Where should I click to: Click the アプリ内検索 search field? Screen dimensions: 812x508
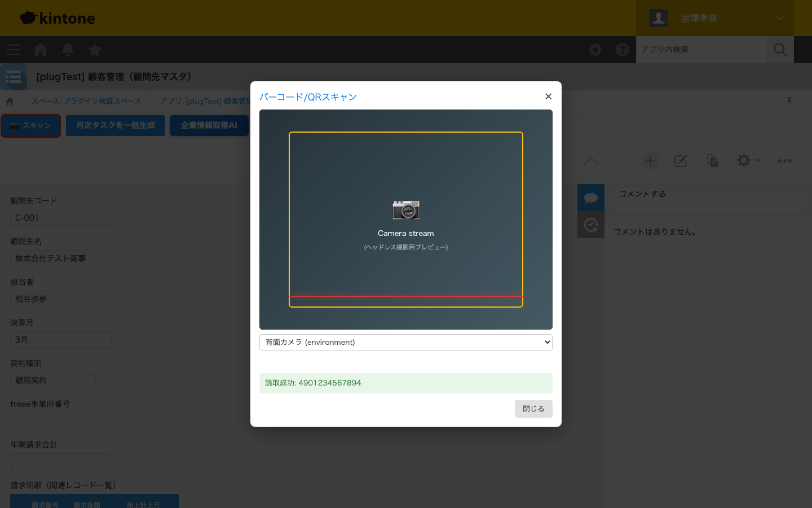tap(701, 50)
